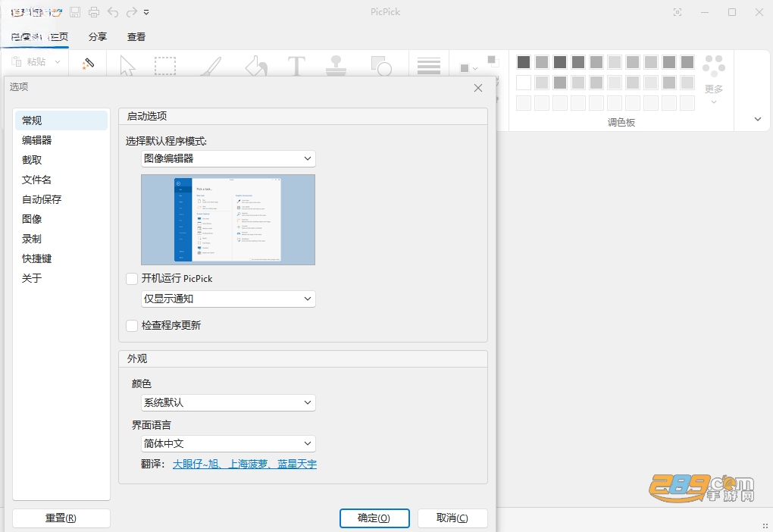Open the Paste (粘贴) dropdown arrow
The width and height of the screenshot is (773, 532).
tap(57, 61)
